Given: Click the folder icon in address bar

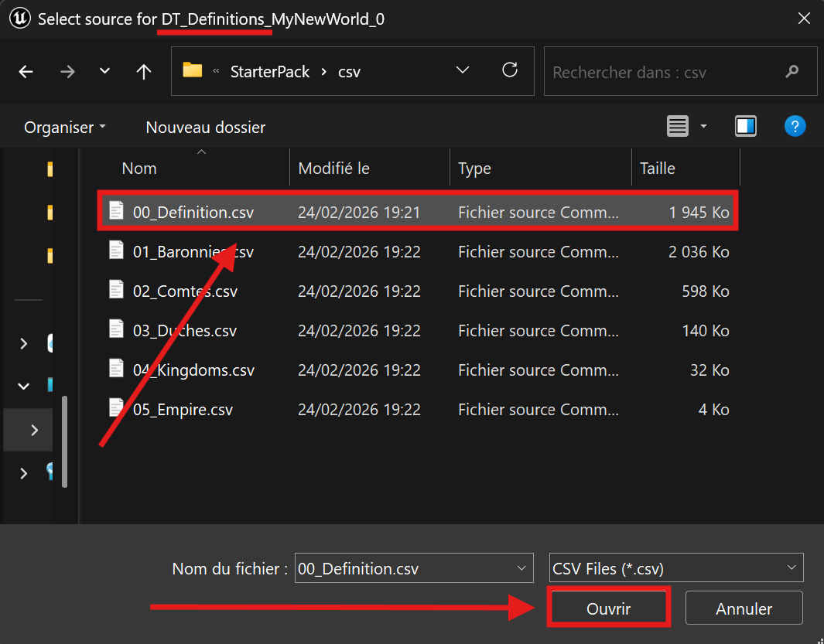Looking at the screenshot, I should click(x=193, y=70).
